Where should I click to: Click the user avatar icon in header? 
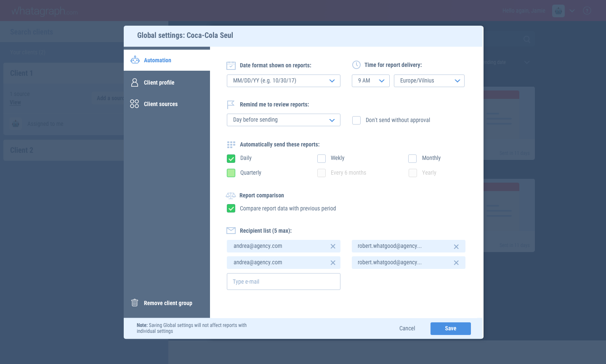tap(558, 11)
